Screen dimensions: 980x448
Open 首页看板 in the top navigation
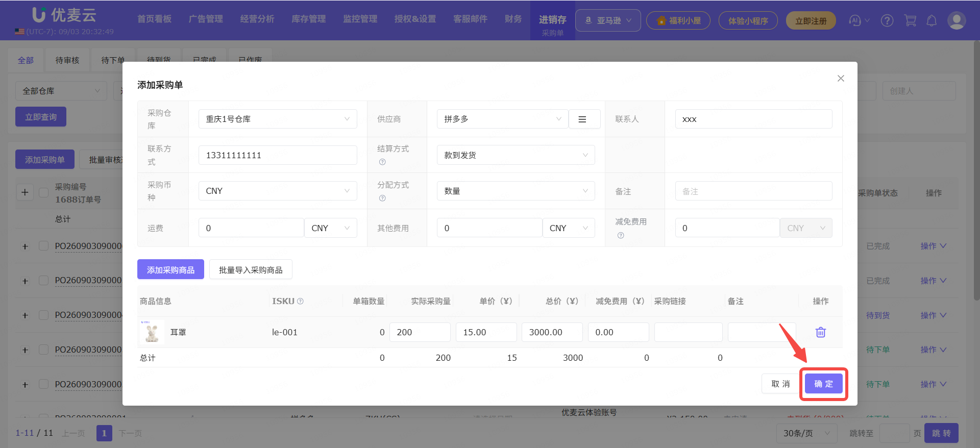[154, 19]
